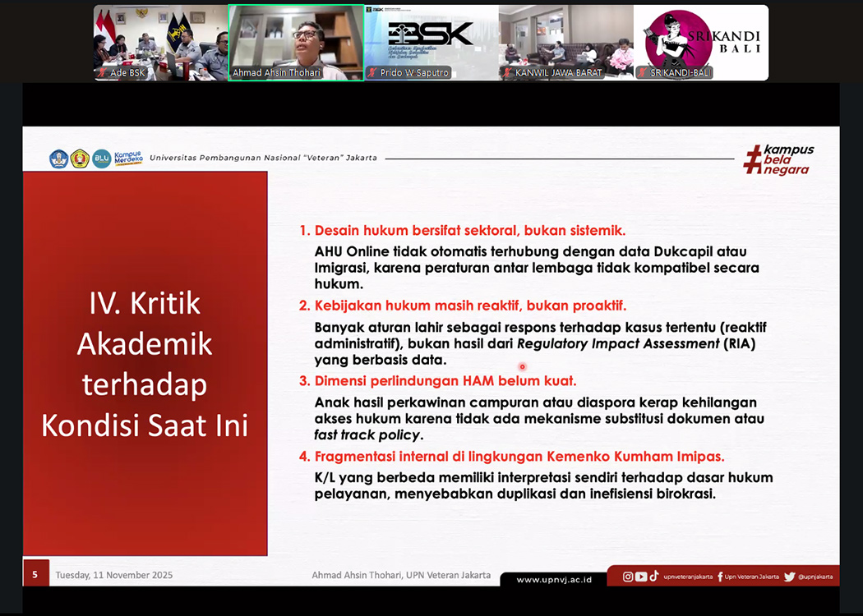Viewport: 863px width, 616px height.
Task: Click the muted mic icon beside Ade BSK
Action: point(101,73)
